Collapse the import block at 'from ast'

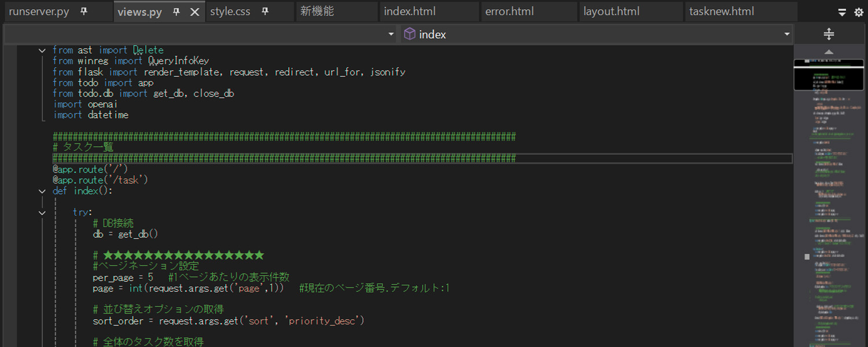pos(42,50)
